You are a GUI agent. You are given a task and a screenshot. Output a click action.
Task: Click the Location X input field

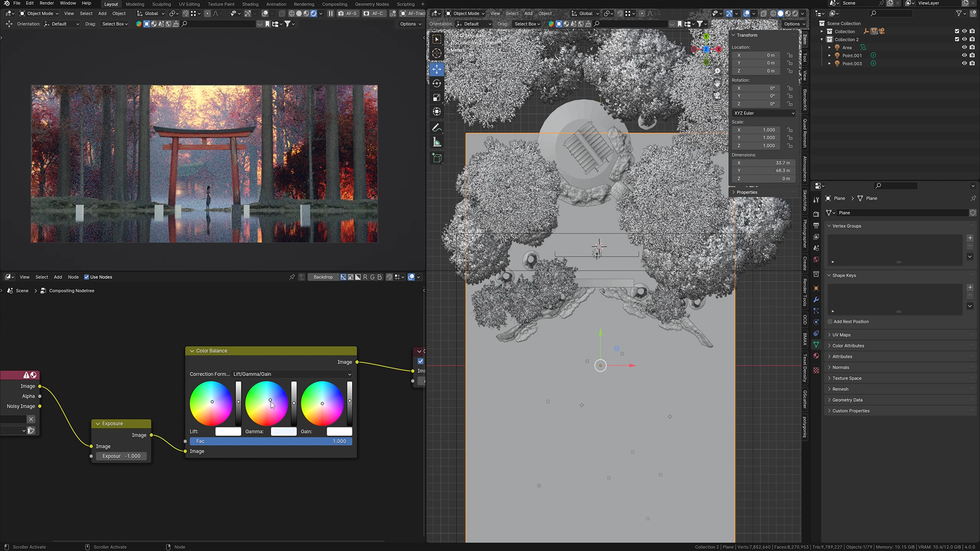pos(755,55)
